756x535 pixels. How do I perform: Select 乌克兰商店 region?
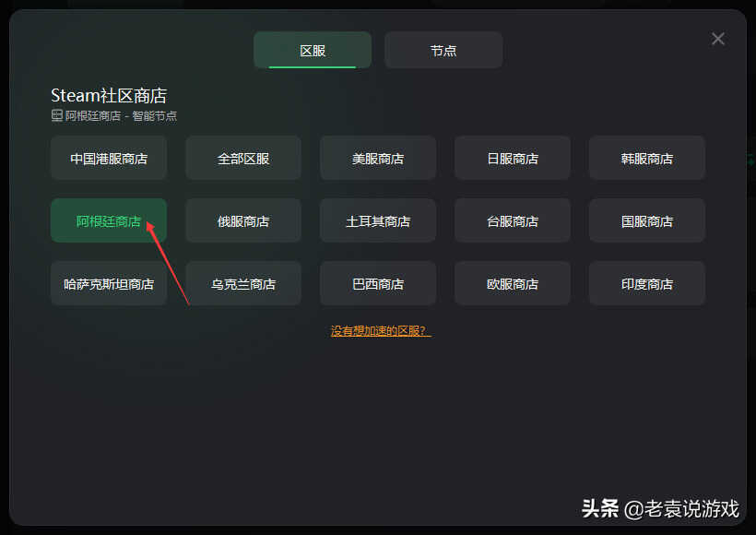pyautogui.click(x=243, y=284)
